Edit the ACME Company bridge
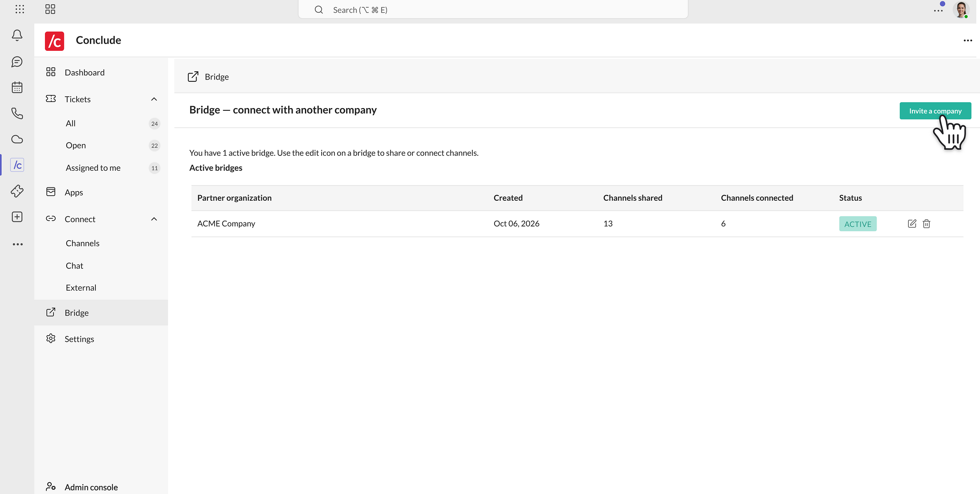980x494 pixels. [912, 223]
